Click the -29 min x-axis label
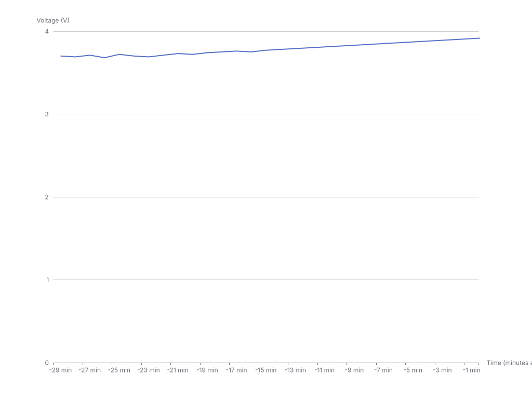532x399 pixels. (61, 370)
